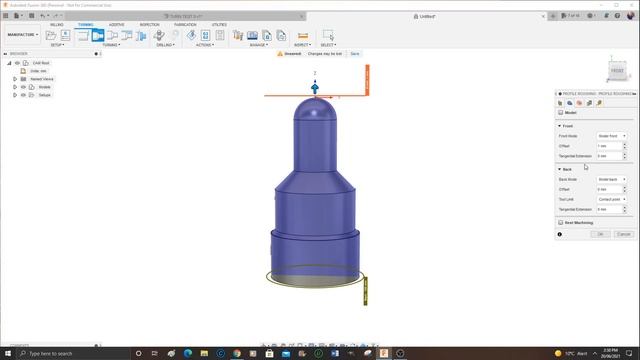
Task: Click the taskbar search box
Action: pyautogui.click(x=73, y=353)
